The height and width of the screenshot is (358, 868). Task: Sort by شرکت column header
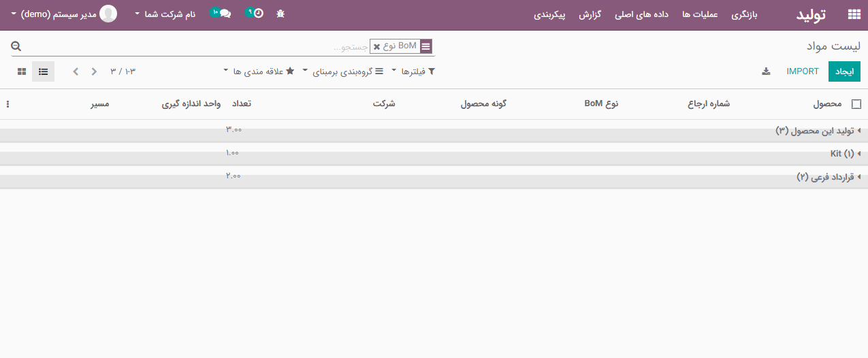(384, 104)
